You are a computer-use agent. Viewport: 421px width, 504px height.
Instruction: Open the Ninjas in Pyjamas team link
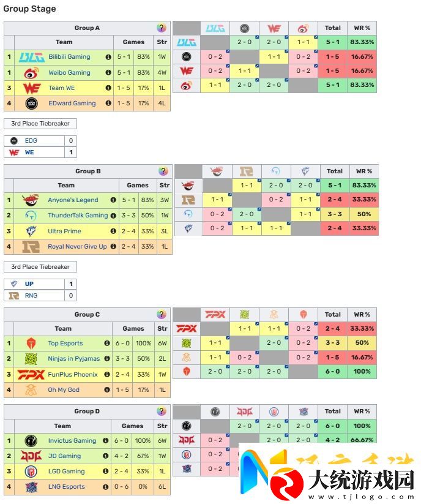[x=74, y=359]
